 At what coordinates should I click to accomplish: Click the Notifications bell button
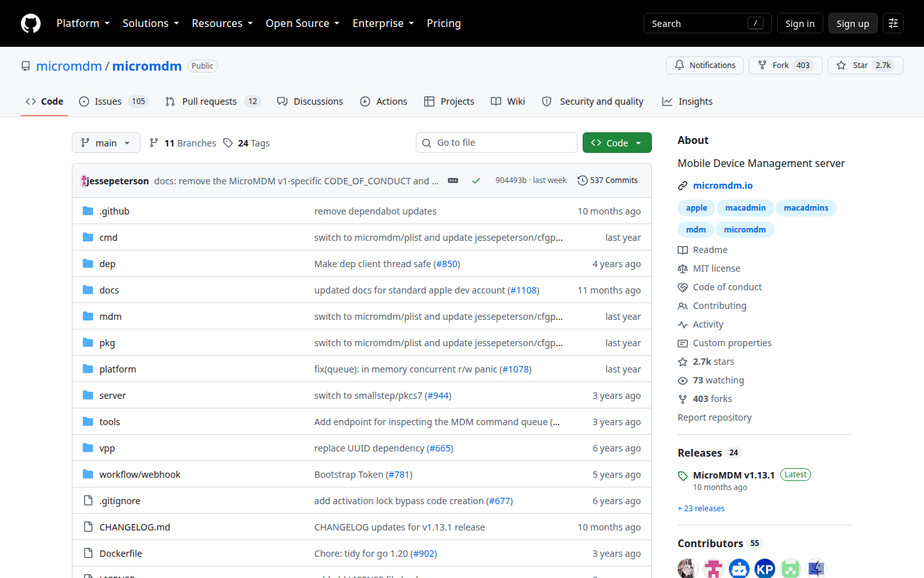(x=705, y=66)
